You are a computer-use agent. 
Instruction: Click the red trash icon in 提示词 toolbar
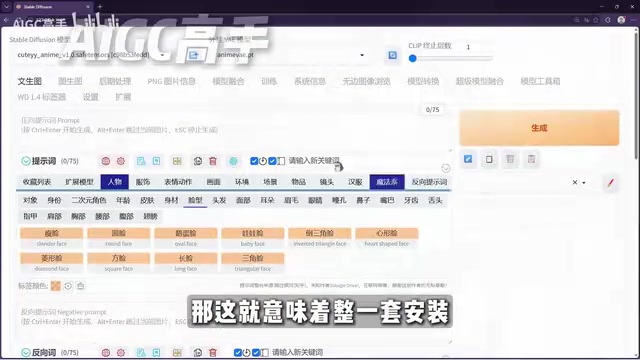point(213,161)
